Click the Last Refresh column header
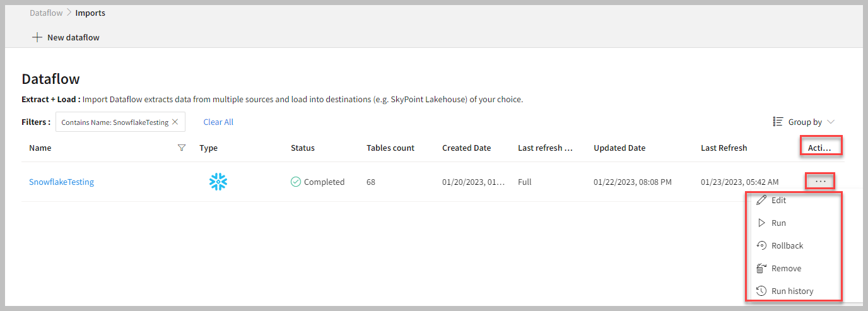This screenshot has height=311, width=868. pyautogui.click(x=724, y=148)
